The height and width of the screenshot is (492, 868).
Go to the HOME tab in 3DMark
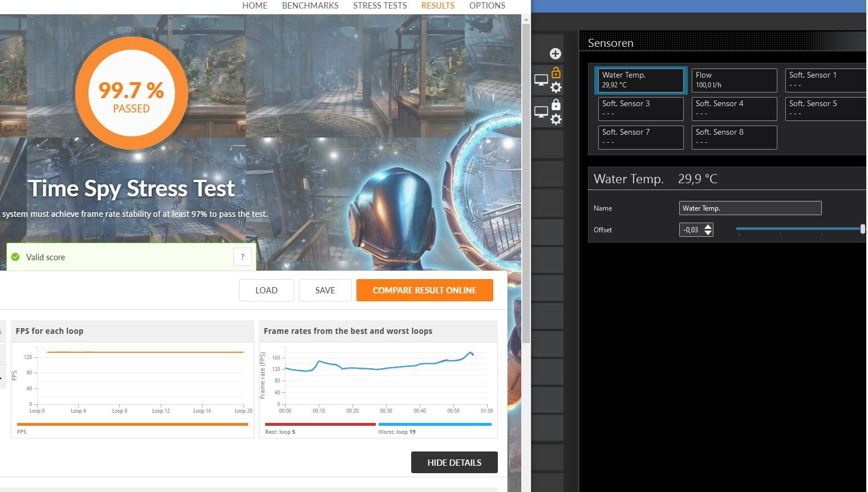255,6
